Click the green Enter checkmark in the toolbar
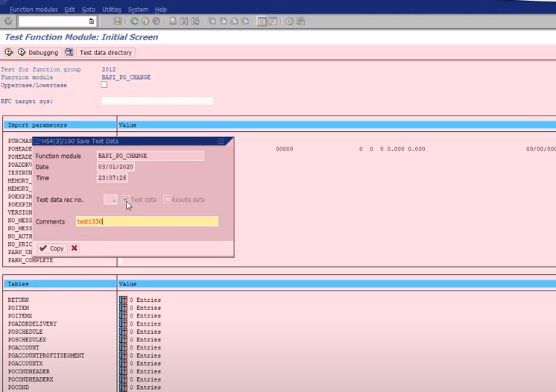Viewport: 556px width, 392px height. [8, 22]
